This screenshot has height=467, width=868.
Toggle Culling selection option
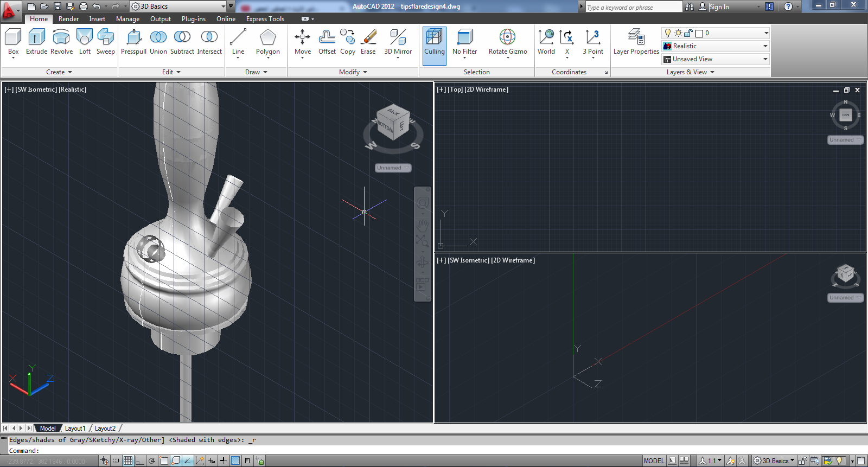(x=434, y=46)
